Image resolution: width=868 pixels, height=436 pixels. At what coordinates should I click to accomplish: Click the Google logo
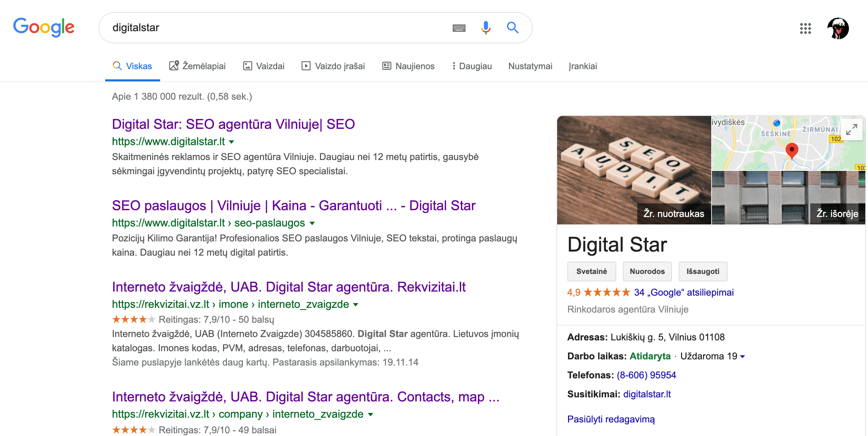(x=44, y=27)
